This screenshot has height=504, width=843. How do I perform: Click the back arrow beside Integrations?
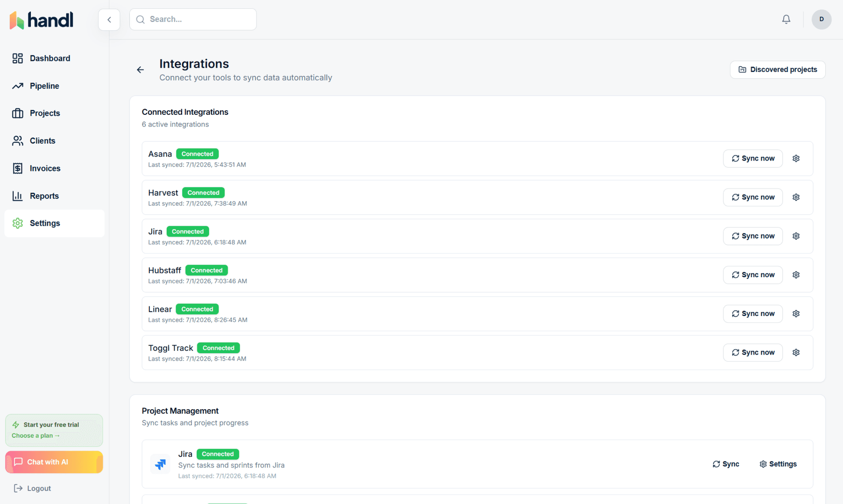[x=140, y=70]
